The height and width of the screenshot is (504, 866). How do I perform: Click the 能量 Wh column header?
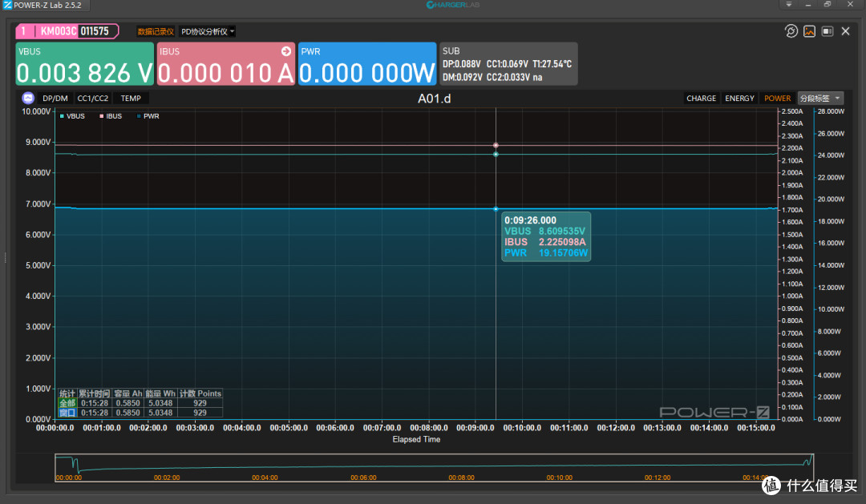(160, 393)
